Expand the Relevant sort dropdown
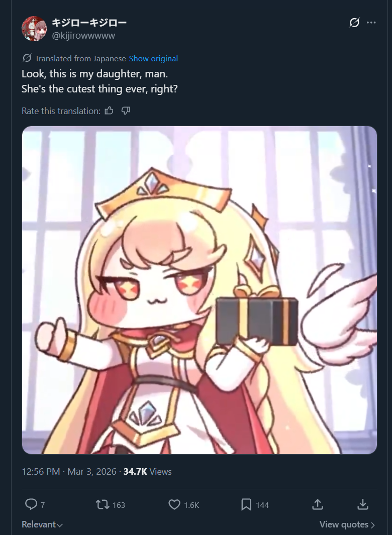 point(42,524)
